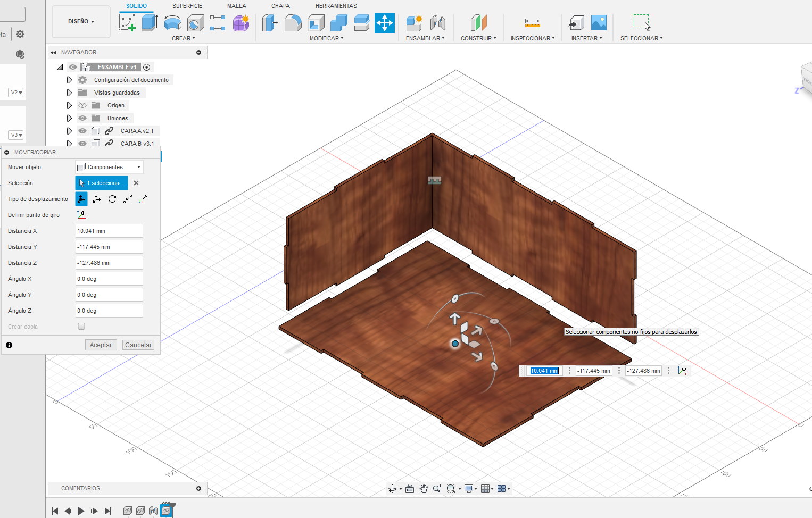The width and height of the screenshot is (812, 518).
Task: Select the Fillet tool
Action: [x=293, y=23]
